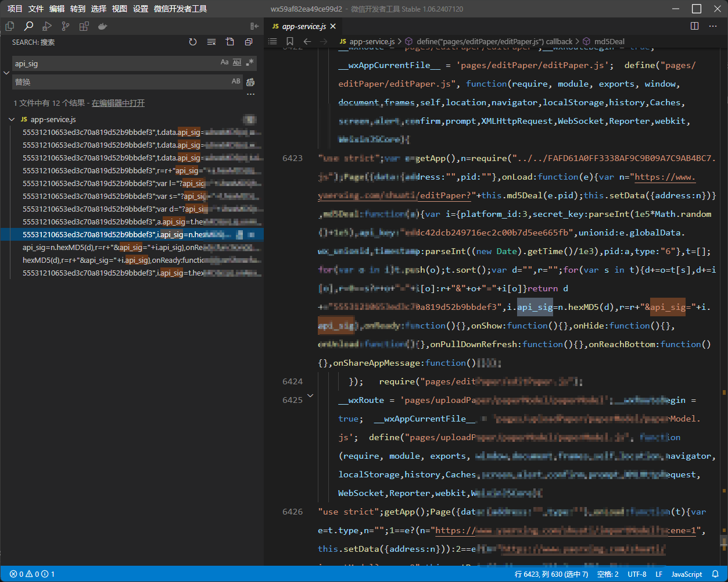
Task: Open the 转到 menu
Action: (78, 9)
